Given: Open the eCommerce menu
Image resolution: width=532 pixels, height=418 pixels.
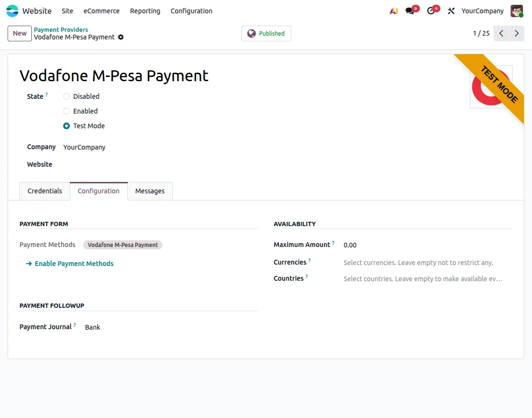Looking at the screenshot, I should [x=102, y=11].
